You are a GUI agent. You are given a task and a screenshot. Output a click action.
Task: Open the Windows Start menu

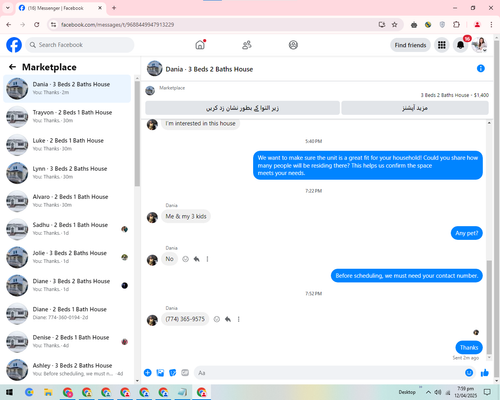(x=9, y=392)
